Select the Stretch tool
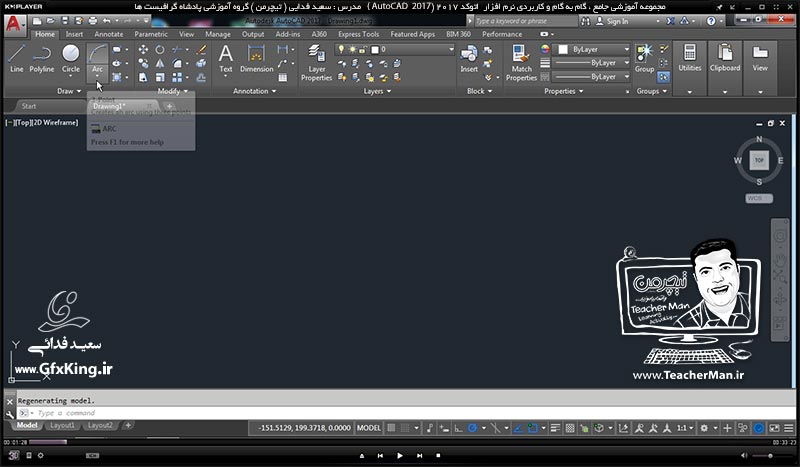Viewport: 800px width, 467px height. 143,78
